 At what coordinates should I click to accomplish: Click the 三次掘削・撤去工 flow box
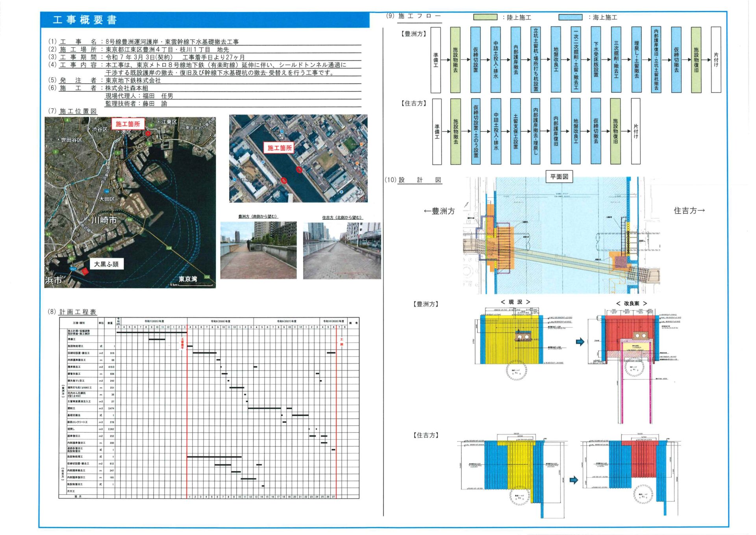[616, 60]
